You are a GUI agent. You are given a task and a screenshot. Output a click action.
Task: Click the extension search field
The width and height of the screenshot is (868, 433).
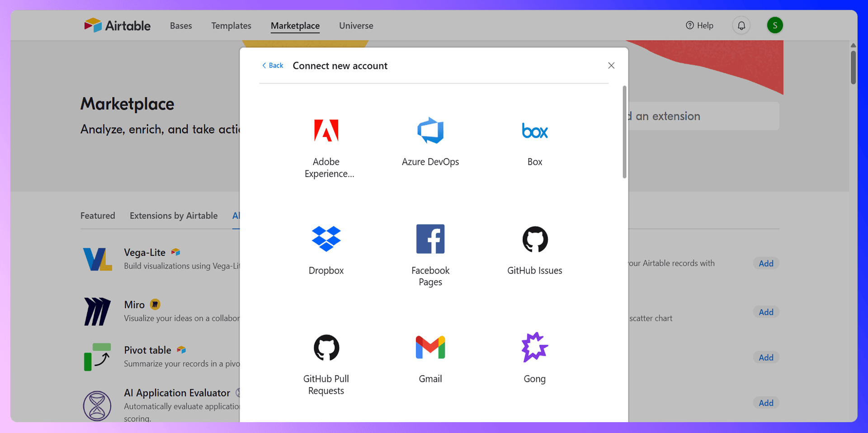[x=703, y=116]
